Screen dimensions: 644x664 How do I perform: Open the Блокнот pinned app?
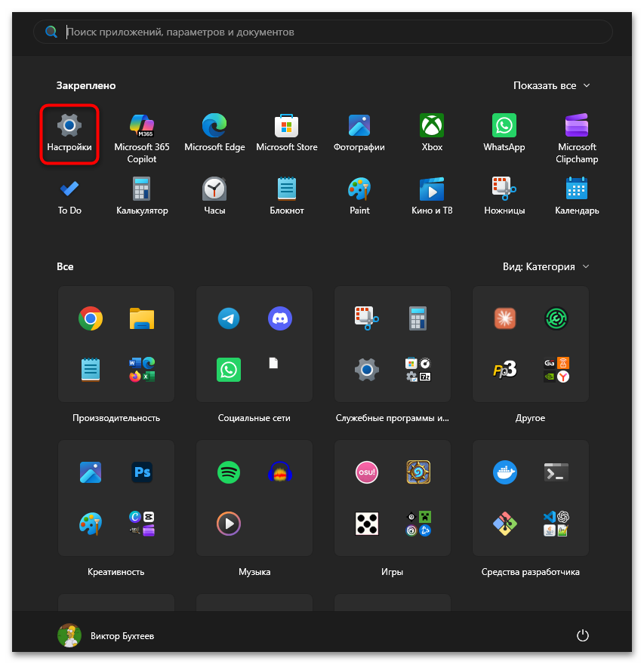coord(287,196)
